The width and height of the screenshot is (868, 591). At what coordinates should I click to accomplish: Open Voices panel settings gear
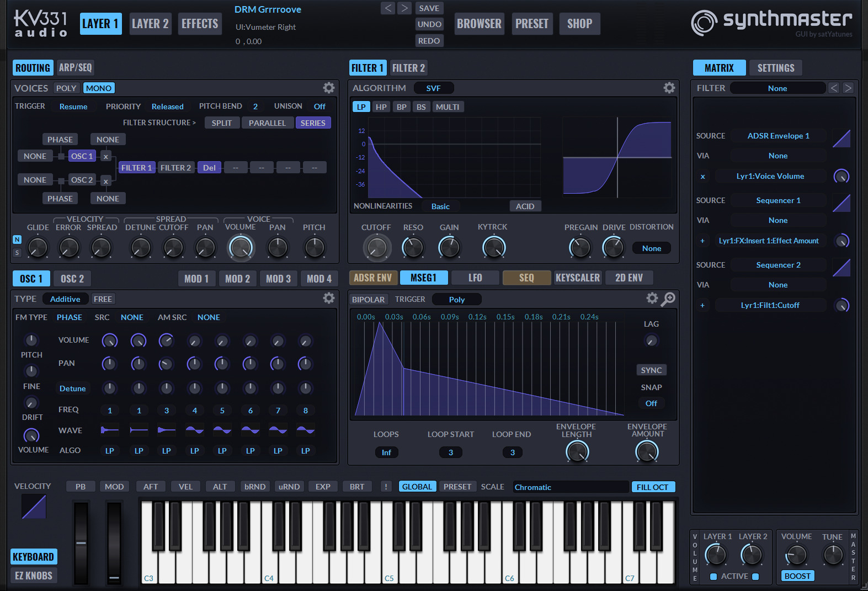click(x=329, y=88)
